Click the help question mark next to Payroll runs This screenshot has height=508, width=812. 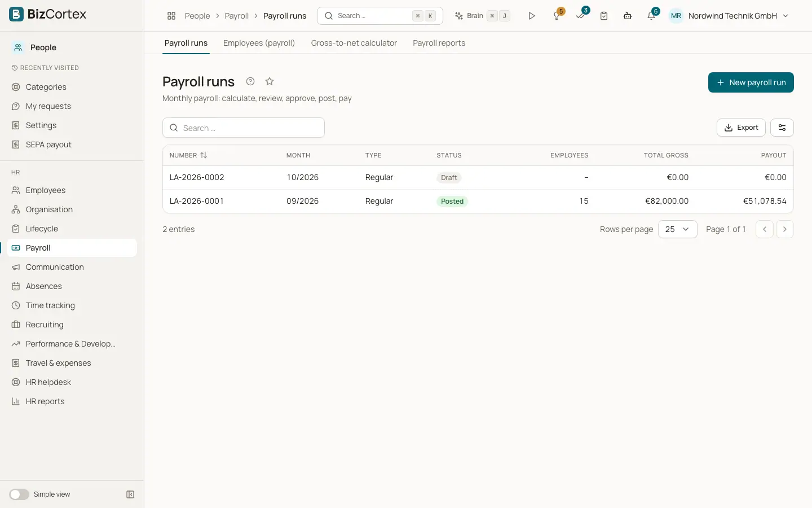pos(250,81)
